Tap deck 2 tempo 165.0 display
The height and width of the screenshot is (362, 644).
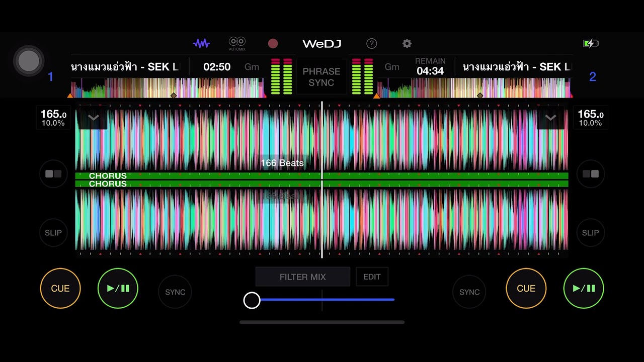pos(590,118)
